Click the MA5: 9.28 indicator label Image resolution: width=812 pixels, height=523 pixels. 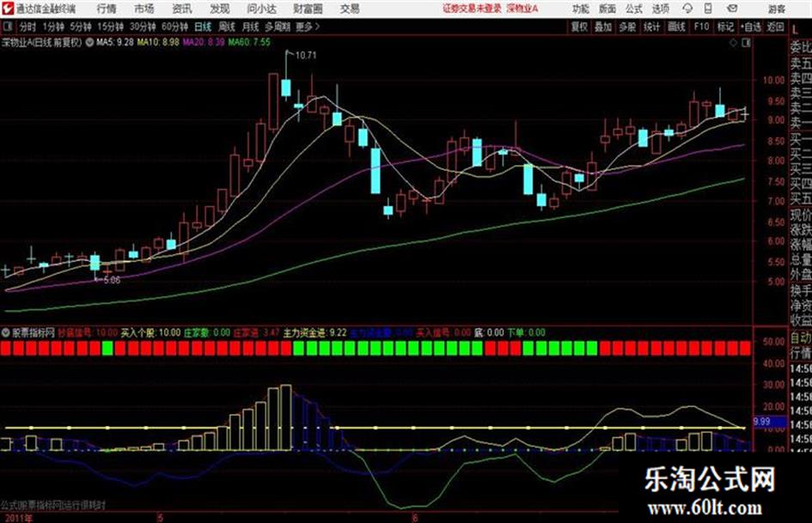[115, 42]
